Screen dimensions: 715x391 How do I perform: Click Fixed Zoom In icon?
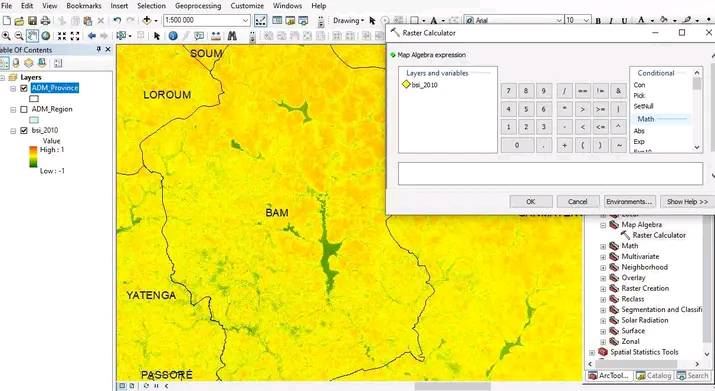click(62, 36)
